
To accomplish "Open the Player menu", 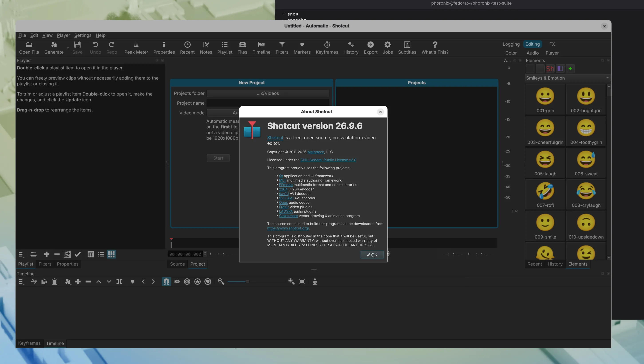I will click(63, 35).
